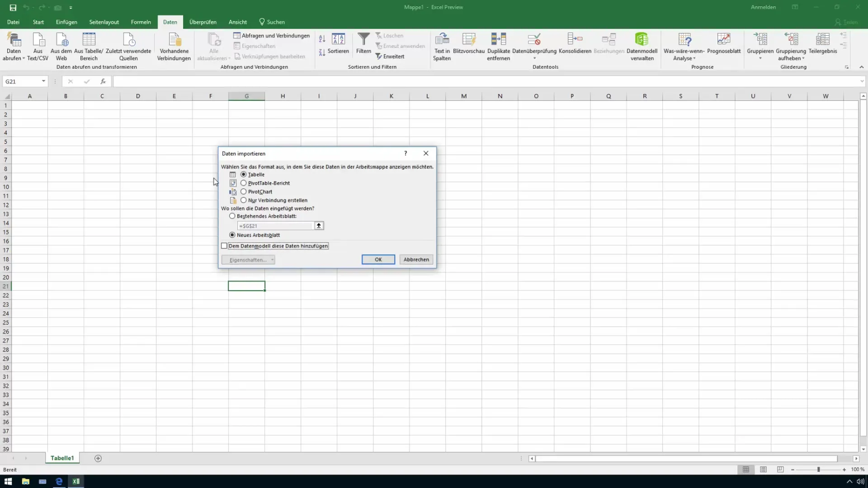Viewport: 868px width, 488px height.
Task: Open Datenmodell verwalten
Action: pos(642,47)
